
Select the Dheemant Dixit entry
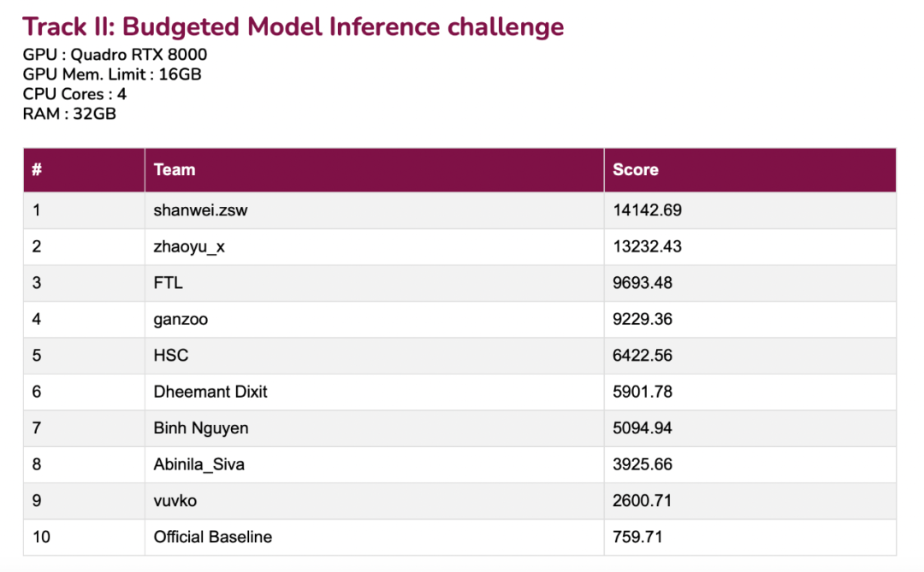(210, 392)
